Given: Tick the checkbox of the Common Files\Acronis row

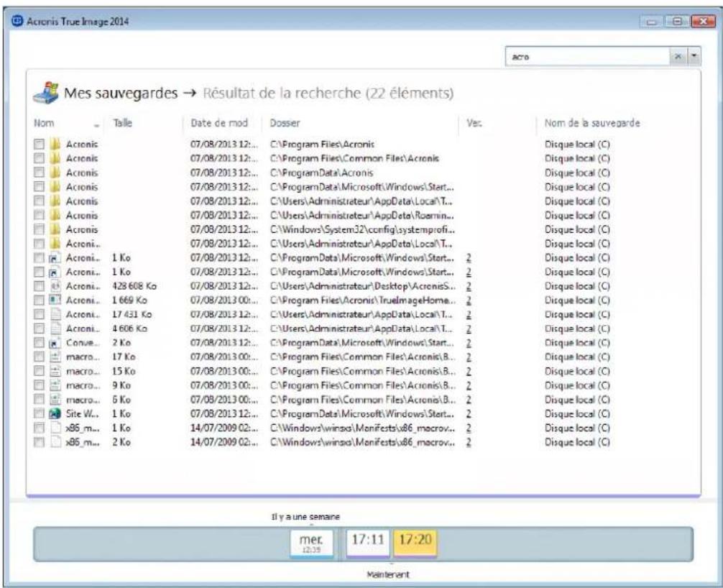Looking at the screenshot, I should (40, 159).
